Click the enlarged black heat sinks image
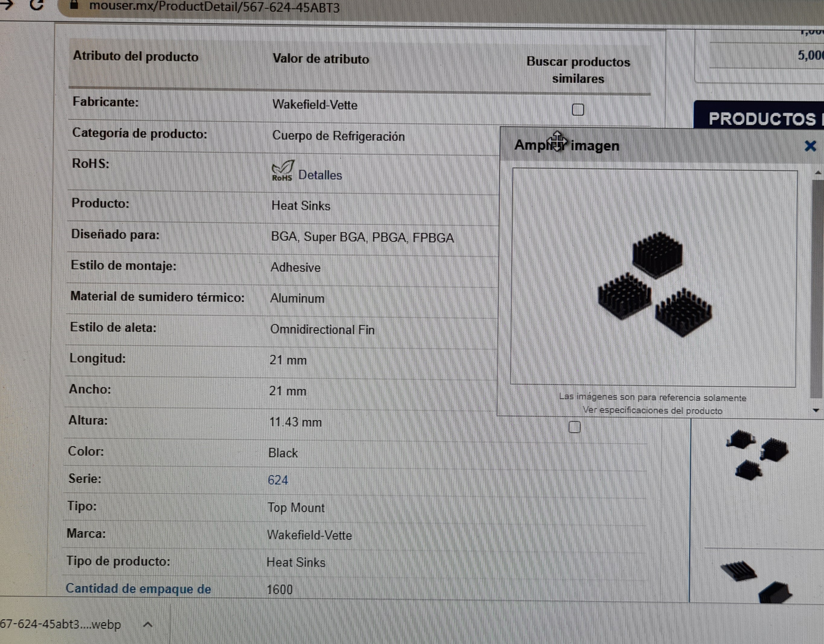824x644 pixels. 654,284
